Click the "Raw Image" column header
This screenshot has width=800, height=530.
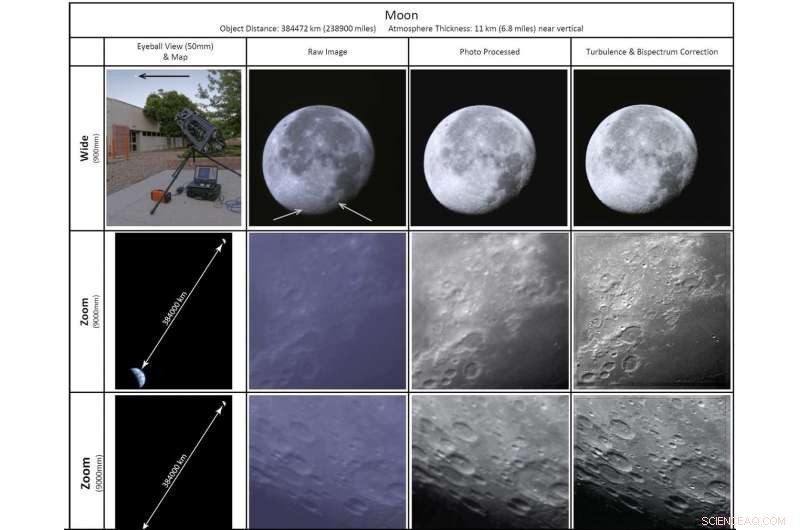[x=327, y=52]
